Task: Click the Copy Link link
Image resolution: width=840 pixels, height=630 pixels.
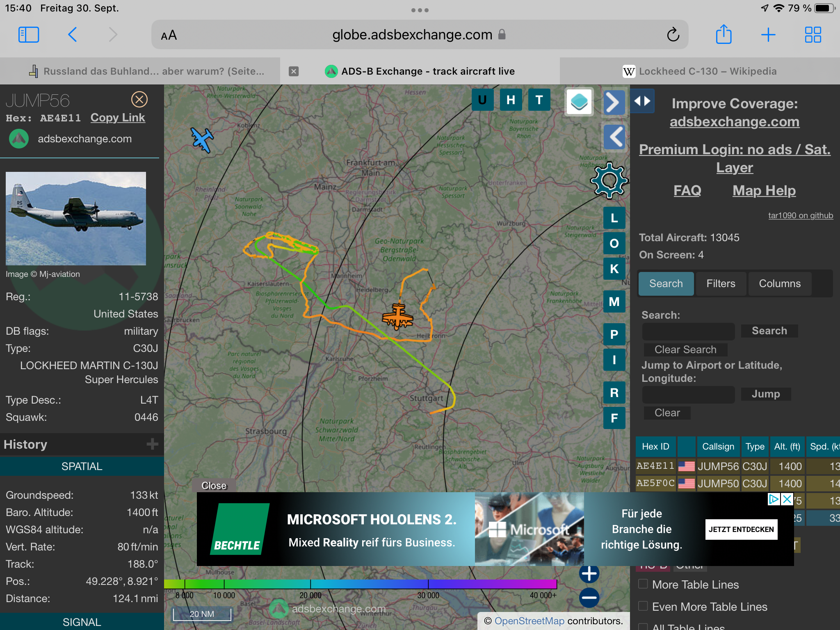Action: (x=118, y=118)
